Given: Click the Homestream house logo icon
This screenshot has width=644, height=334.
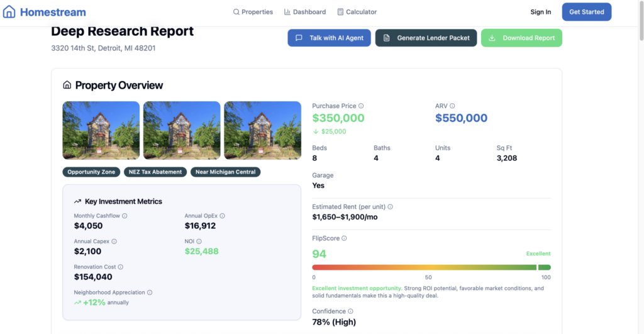Looking at the screenshot, I should 9,11.
